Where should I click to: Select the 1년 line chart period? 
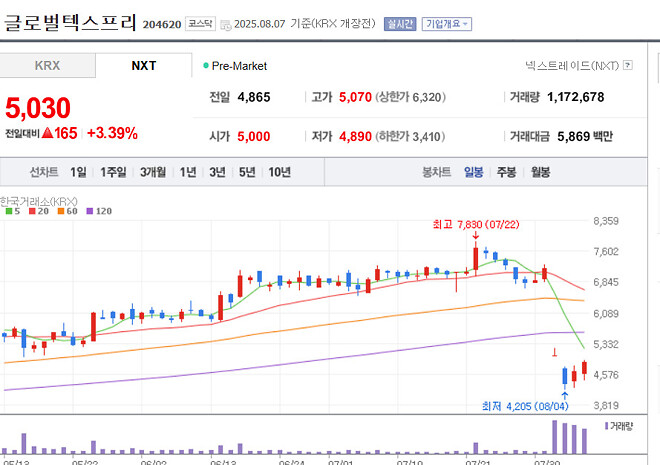click(x=188, y=172)
